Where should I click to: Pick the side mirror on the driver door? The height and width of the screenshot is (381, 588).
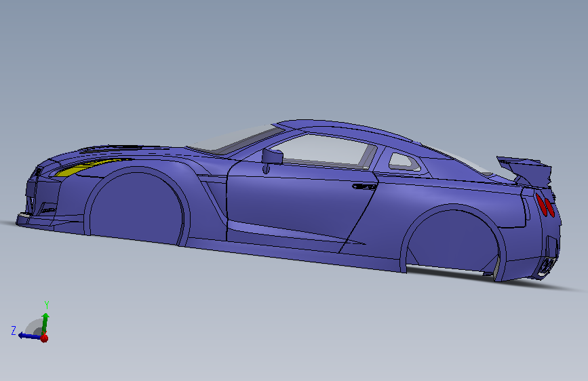pos(272,157)
